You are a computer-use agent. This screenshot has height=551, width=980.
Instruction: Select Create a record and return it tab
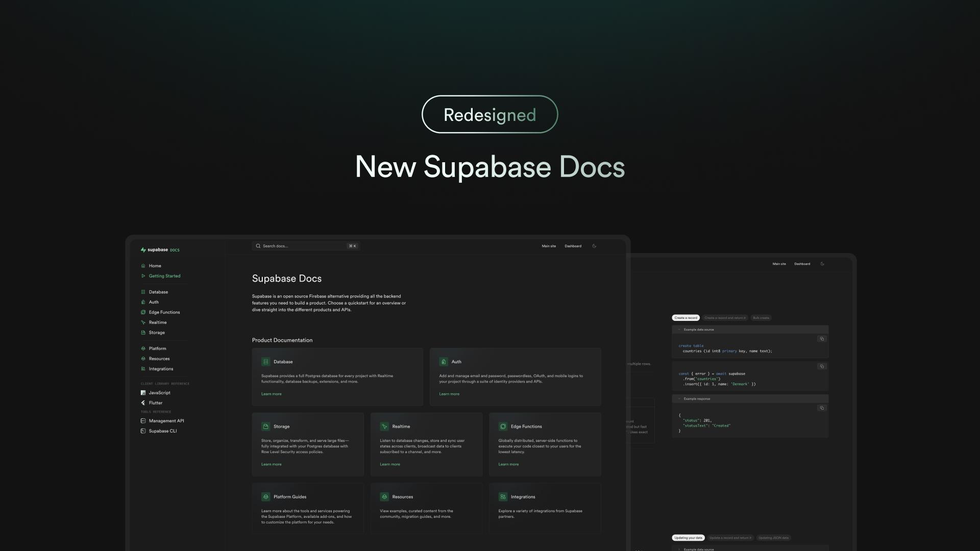pos(725,318)
